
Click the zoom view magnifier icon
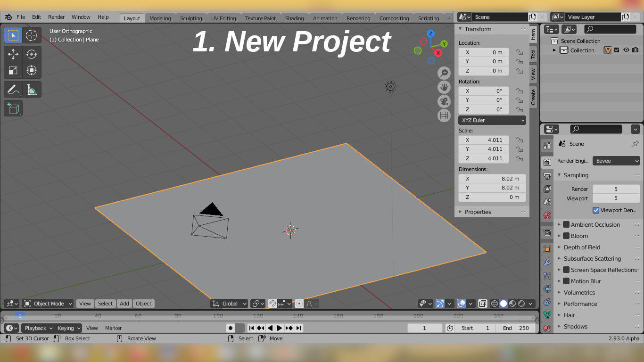pyautogui.click(x=444, y=73)
